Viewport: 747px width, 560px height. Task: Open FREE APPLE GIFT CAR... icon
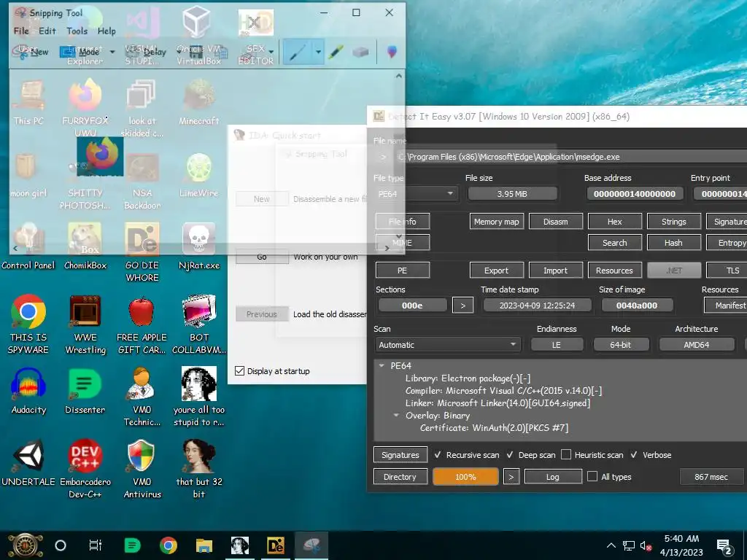click(142, 324)
